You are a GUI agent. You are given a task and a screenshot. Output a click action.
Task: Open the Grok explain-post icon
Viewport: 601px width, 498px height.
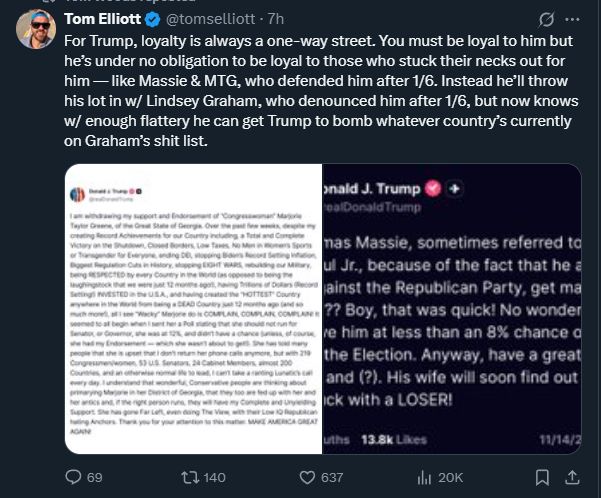coord(546,19)
